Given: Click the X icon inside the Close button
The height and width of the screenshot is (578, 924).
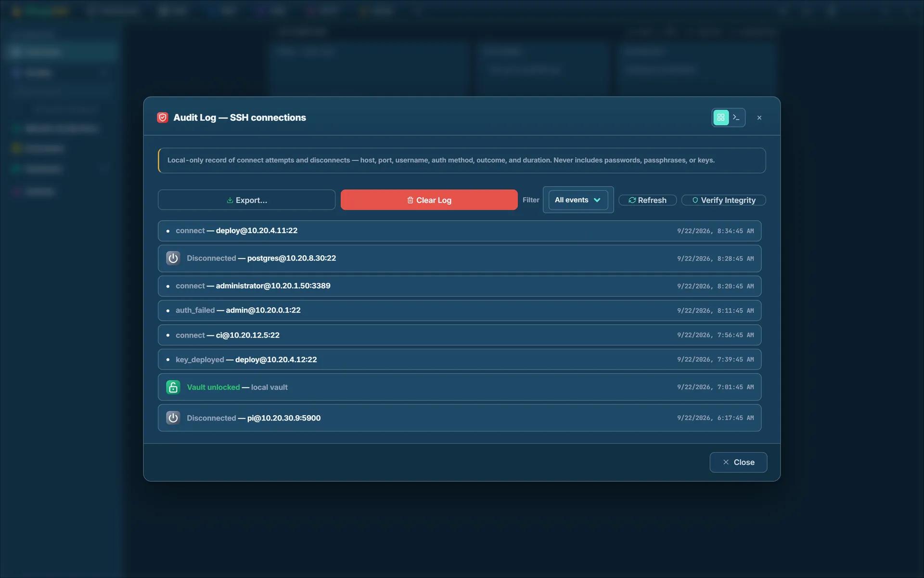Looking at the screenshot, I should click(x=726, y=462).
